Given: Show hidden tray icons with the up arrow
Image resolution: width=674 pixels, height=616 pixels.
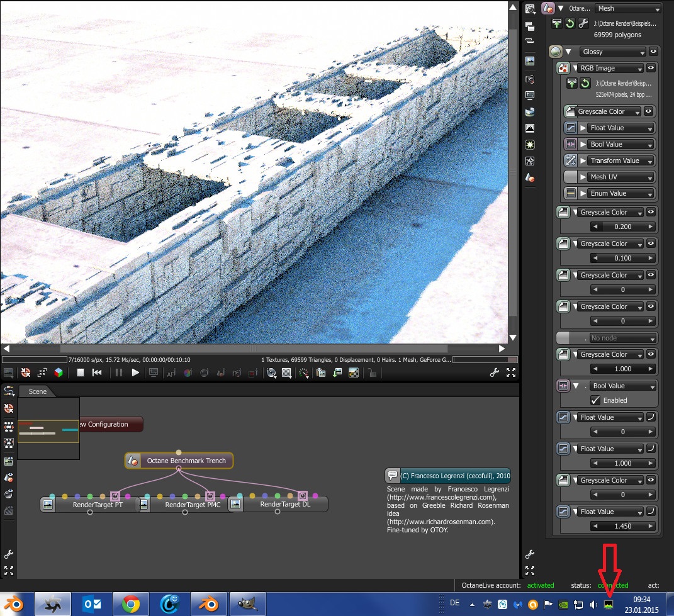Looking at the screenshot, I should (x=472, y=605).
